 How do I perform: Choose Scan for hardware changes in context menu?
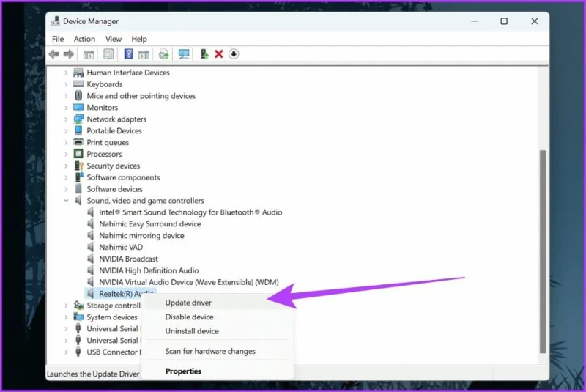218,351
